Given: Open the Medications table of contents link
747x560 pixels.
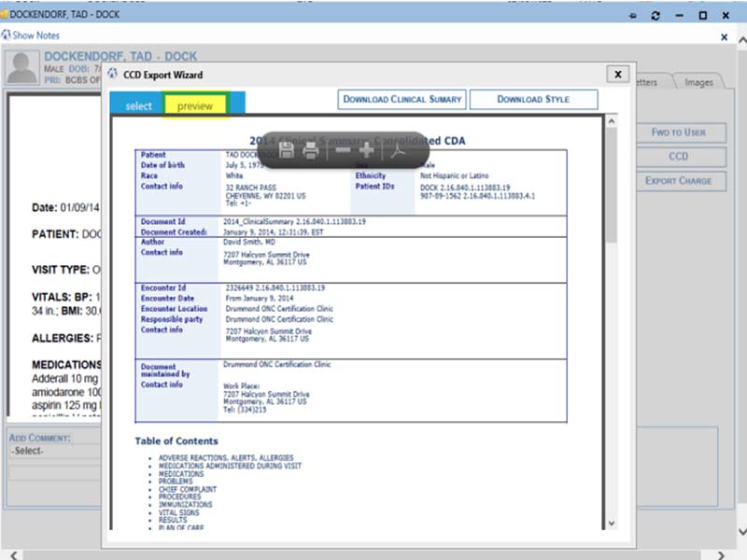Looking at the screenshot, I should point(181,474).
